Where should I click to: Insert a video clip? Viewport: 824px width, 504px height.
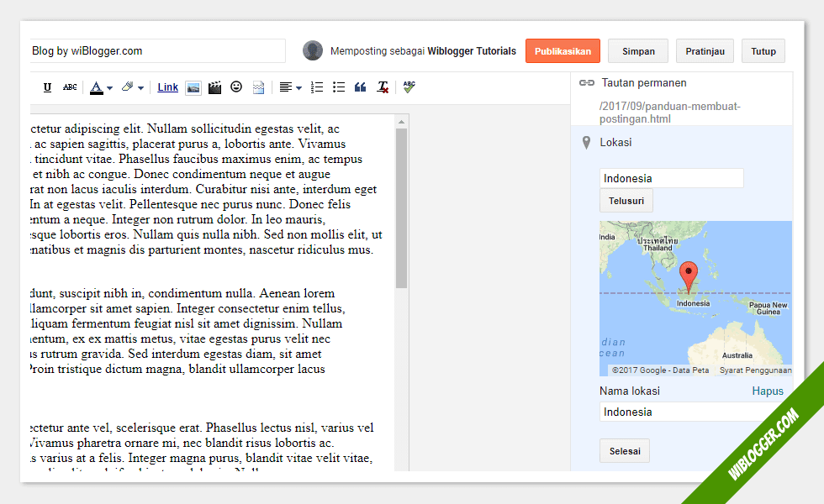[214, 87]
